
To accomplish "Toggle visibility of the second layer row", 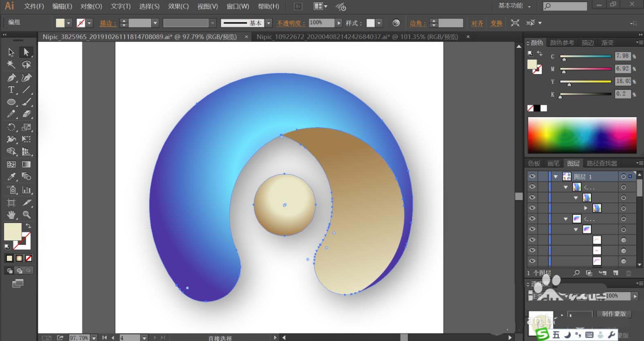I will (532, 187).
